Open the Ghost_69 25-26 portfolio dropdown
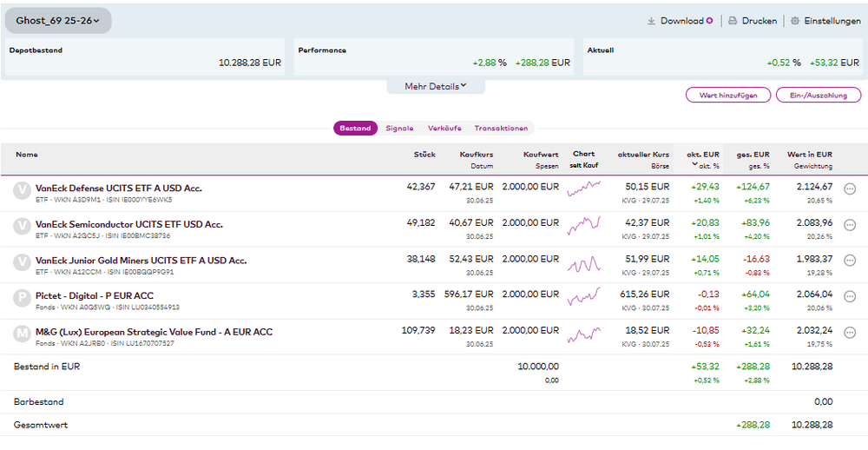The image size is (868, 450). click(x=58, y=20)
